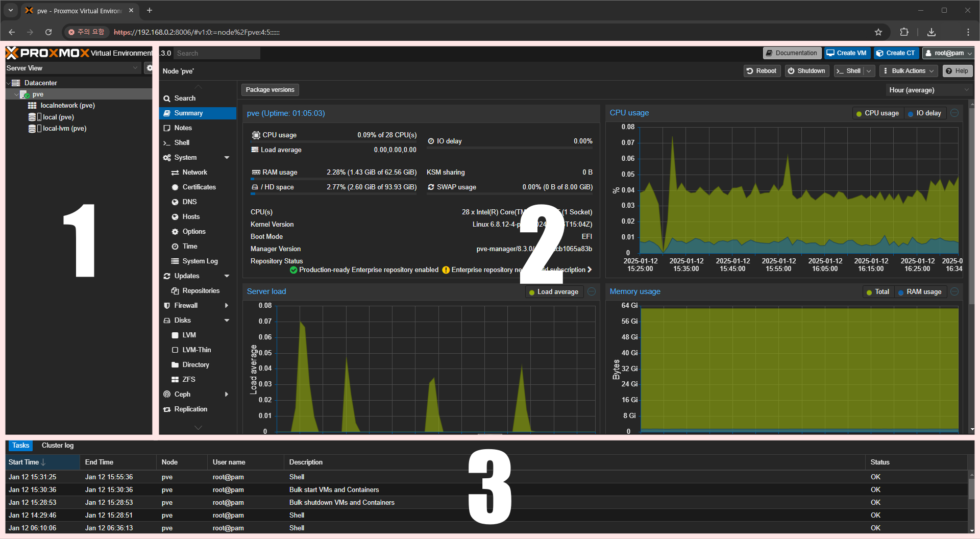The image size is (980, 539).
Task: Expand the Shell dropdown arrow
Action: 869,71
